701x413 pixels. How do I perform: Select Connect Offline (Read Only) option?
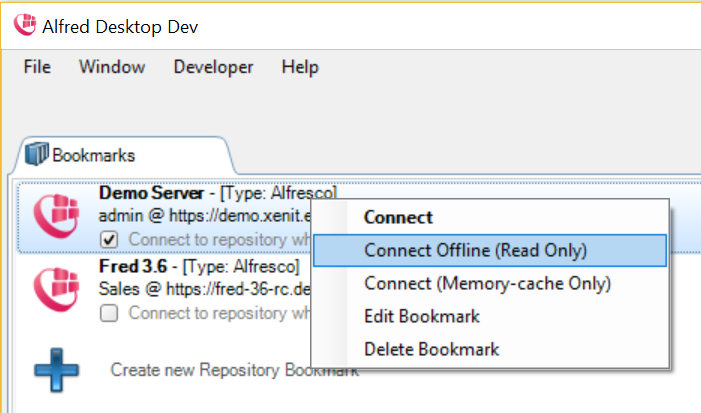(x=475, y=250)
